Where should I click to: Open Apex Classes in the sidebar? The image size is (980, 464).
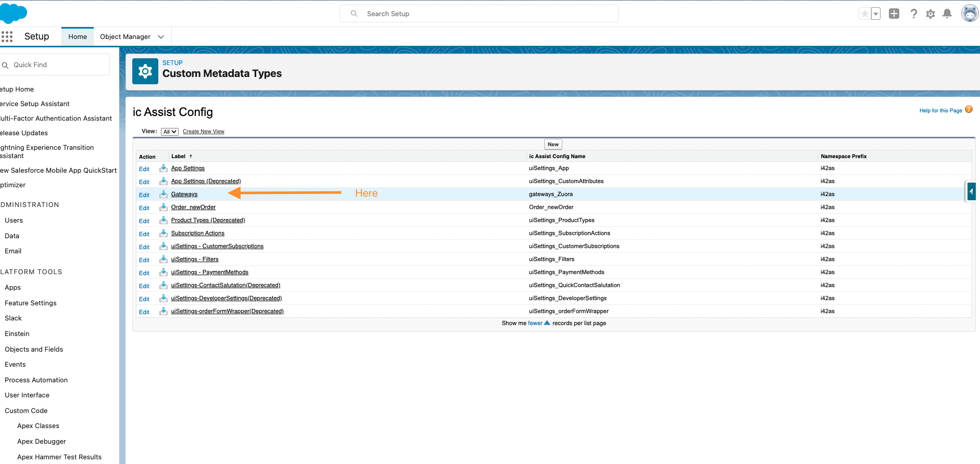pos(38,426)
